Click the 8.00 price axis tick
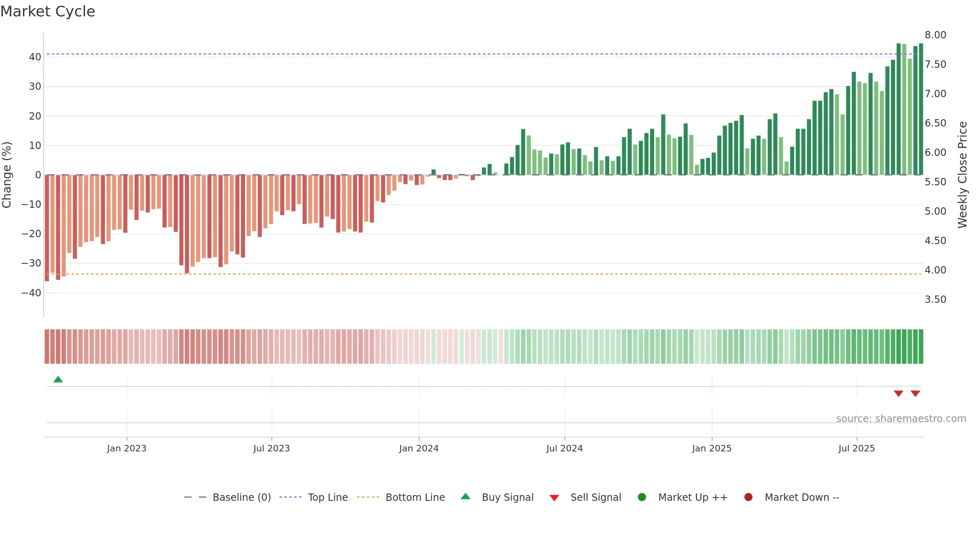This screenshot has height=551, width=980. click(935, 35)
